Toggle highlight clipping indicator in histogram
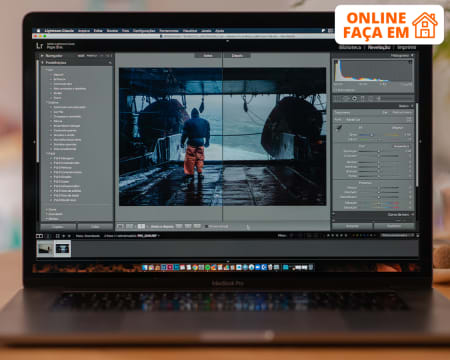Screen dimensions: 450x360 [x=410, y=62]
